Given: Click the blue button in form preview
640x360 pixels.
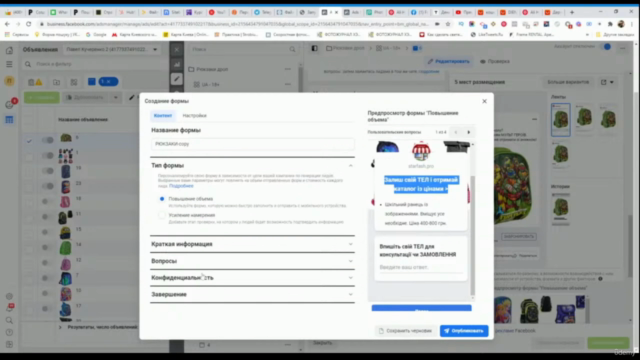Looking at the screenshot, I should 421,308.
